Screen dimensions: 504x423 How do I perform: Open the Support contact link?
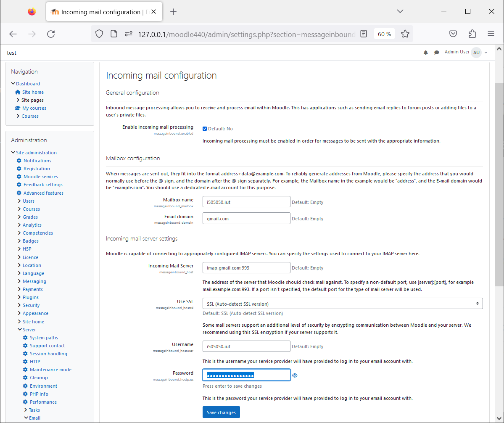47,346
